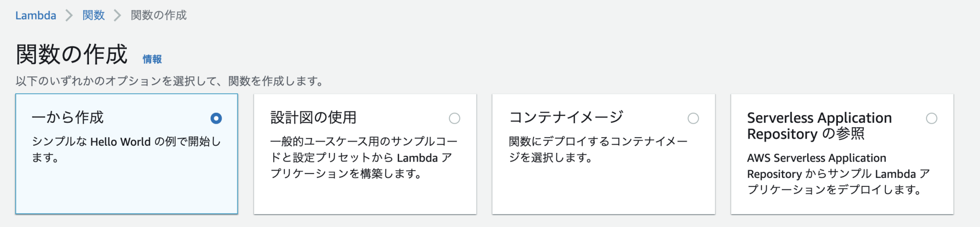Click the 関数の作成 breadcrumb text

click(158, 15)
